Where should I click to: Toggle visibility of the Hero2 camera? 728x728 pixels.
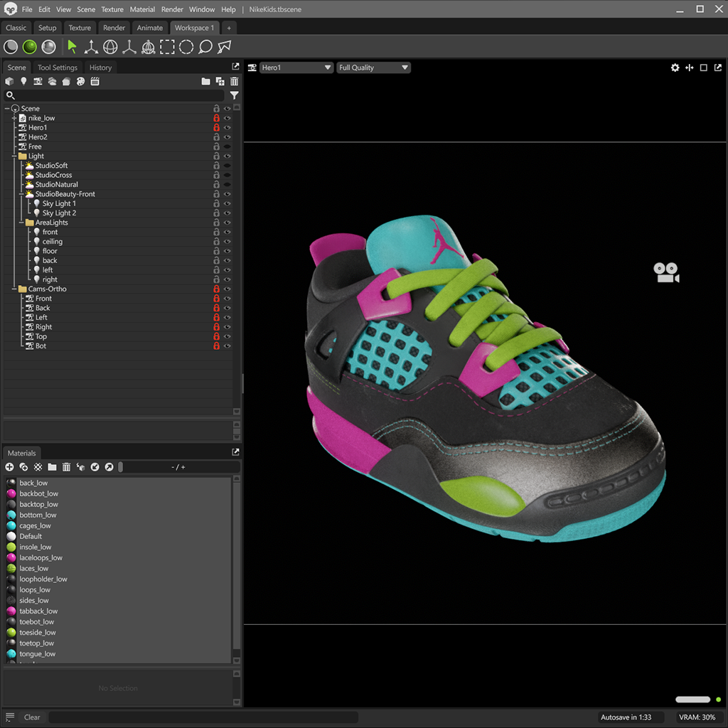(x=227, y=137)
